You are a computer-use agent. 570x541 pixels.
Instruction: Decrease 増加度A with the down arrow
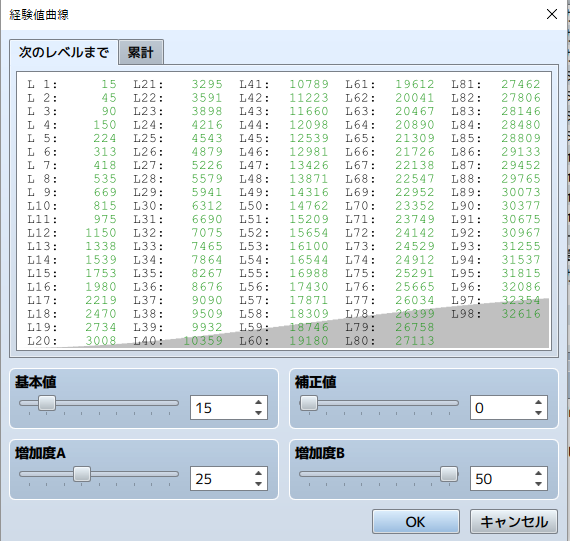point(258,484)
